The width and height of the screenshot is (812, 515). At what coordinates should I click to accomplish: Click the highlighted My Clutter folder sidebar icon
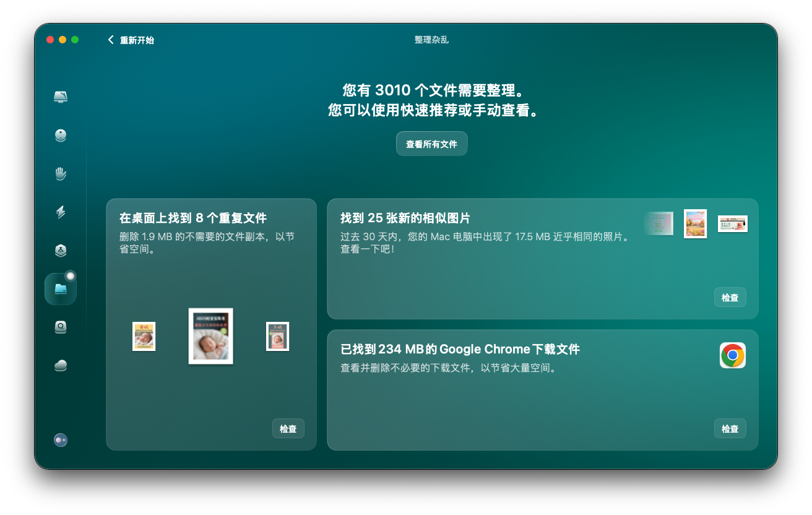[x=61, y=289]
